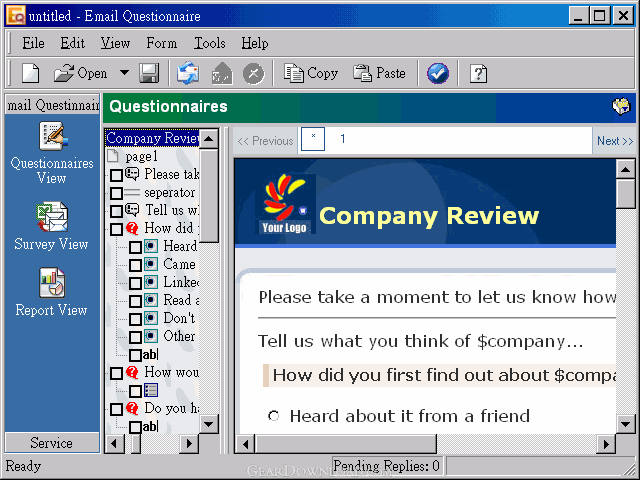Click the Save floppy disk icon
This screenshot has height=480, width=640.
pyautogui.click(x=149, y=73)
